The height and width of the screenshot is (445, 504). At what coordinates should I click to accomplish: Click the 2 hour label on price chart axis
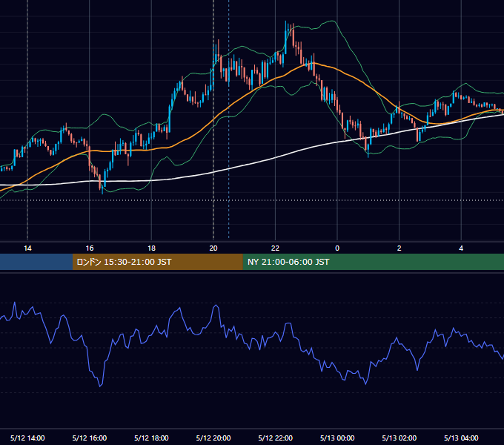point(399,248)
